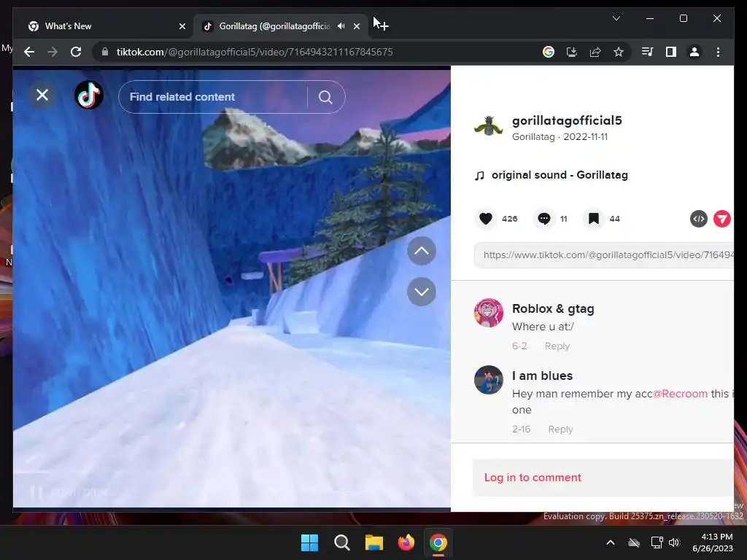Click the volume speaker tray icon

[674, 542]
